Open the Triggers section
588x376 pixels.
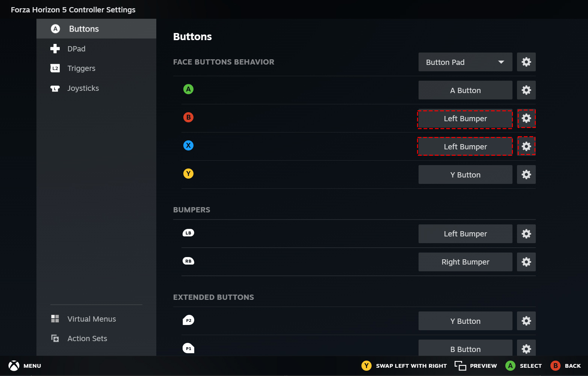[81, 68]
